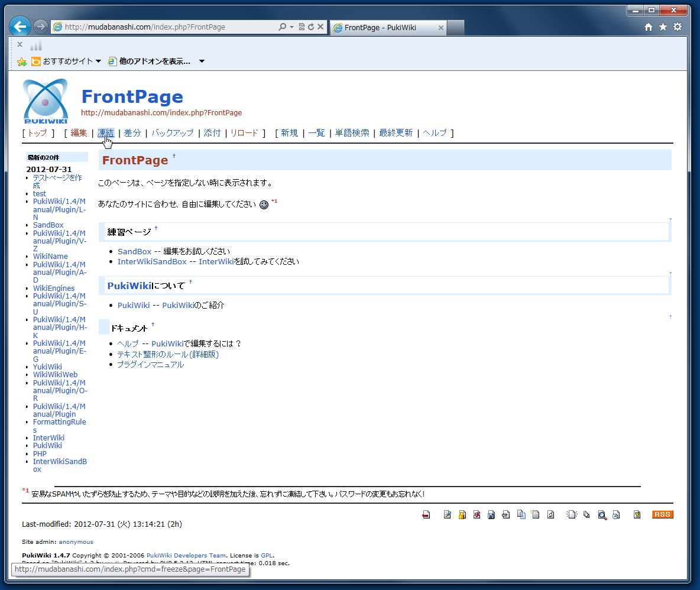This screenshot has height=590, width=700.
Task: Click the red-arrow Top icon in footer toolbar
Action: pos(426,515)
